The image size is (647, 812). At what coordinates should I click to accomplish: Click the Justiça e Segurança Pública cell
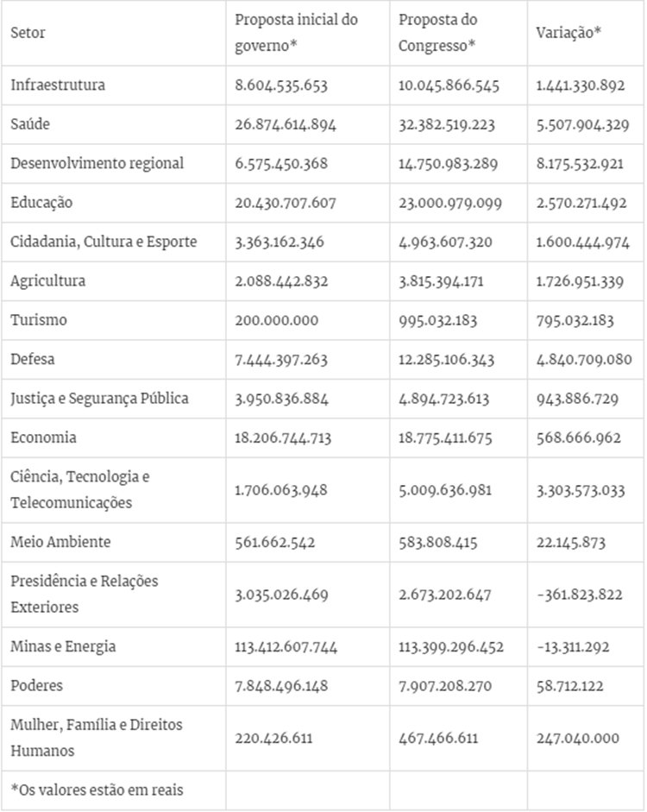coord(99,399)
